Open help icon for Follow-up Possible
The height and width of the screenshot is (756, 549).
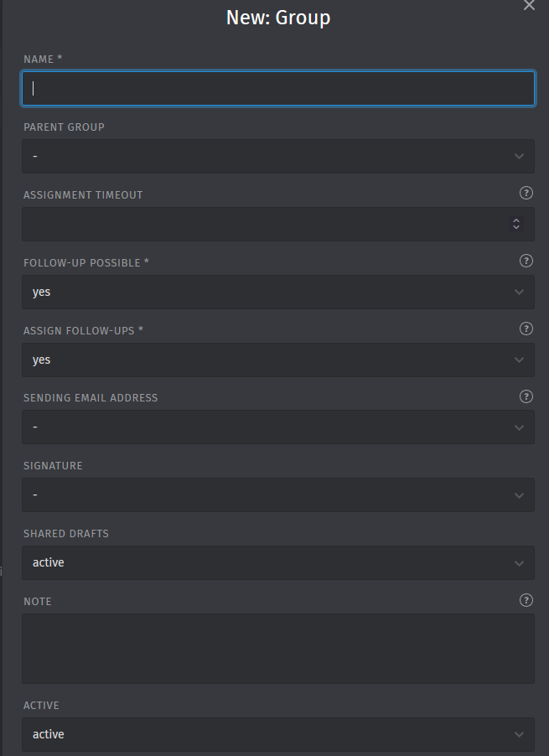[526, 261]
